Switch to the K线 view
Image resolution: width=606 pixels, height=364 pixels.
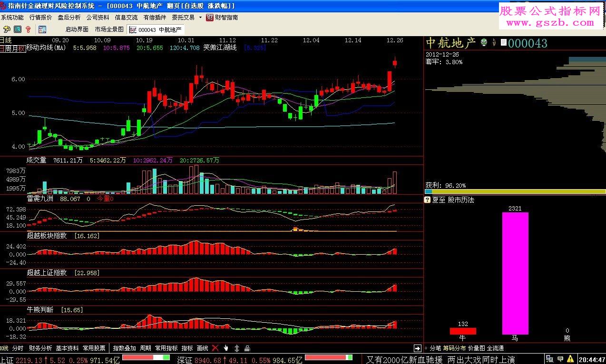[4, 348]
